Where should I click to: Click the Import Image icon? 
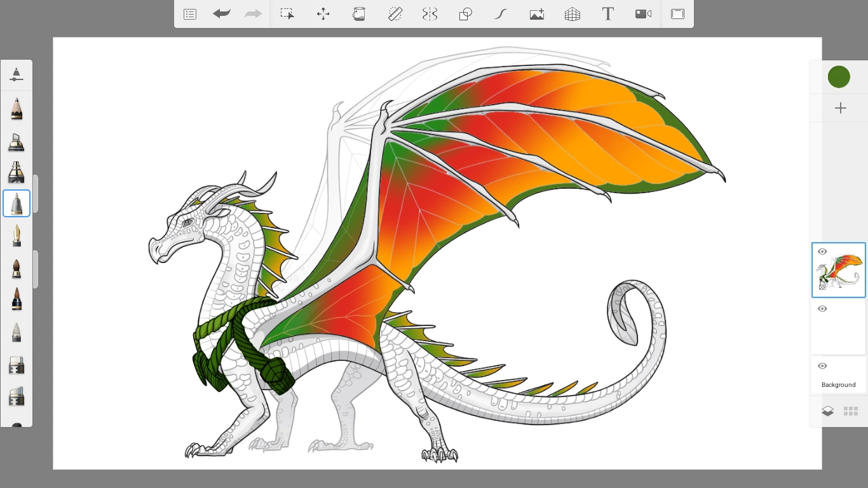pyautogui.click(x=537, y=14)
